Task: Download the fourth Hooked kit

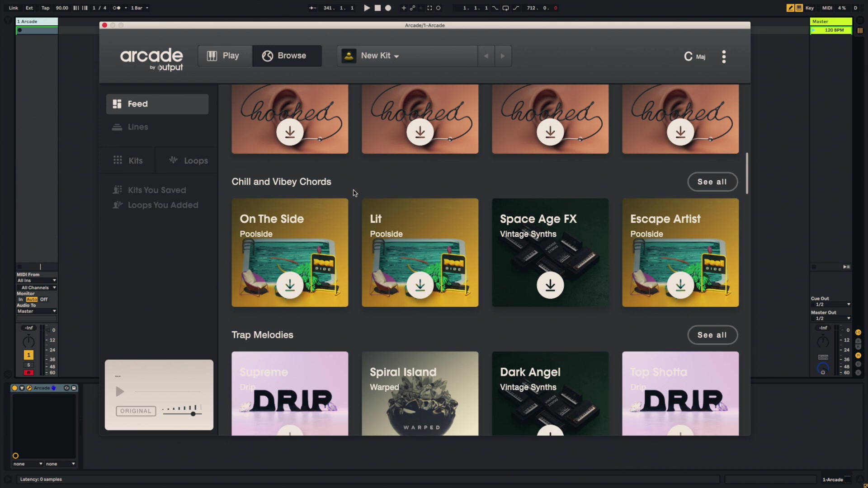Action: tap(680, 132)
